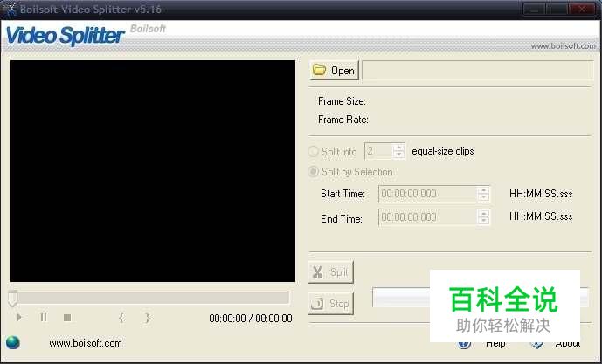Stop playback with the square stop icon
Screen dimensions: 602x364
pos(67,318)
